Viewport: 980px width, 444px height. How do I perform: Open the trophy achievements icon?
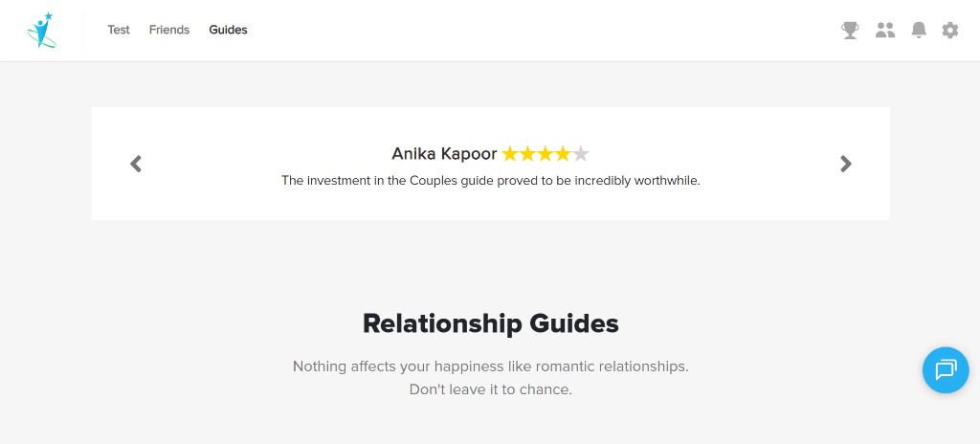pos(850,30)
